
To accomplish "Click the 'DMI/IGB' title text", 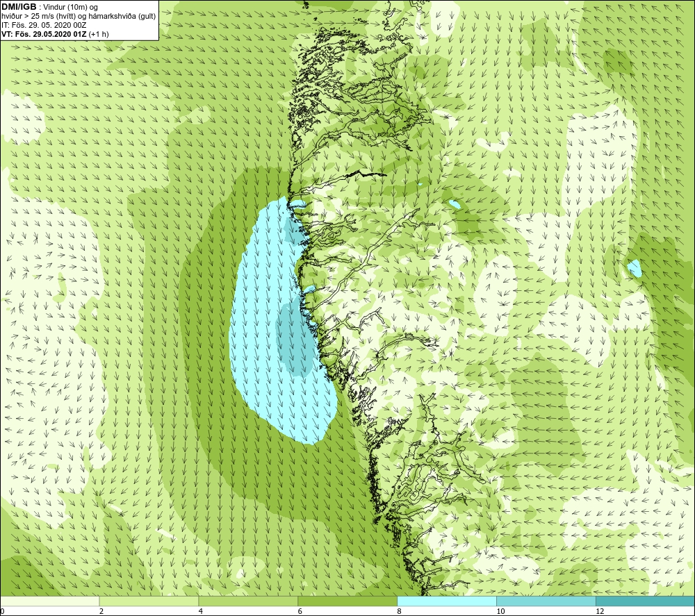I will pos(19,7).
